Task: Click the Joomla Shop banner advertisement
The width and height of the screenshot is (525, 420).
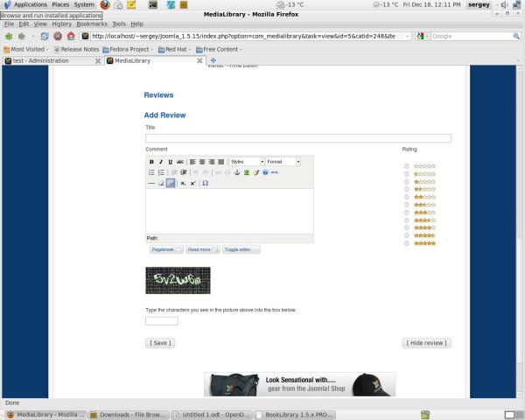Action: [x=299, y=384]
